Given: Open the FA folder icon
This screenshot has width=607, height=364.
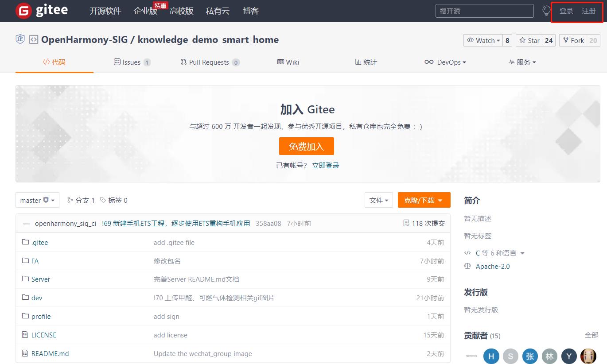Looking at the screenshot, I should (x=25, y=261).
